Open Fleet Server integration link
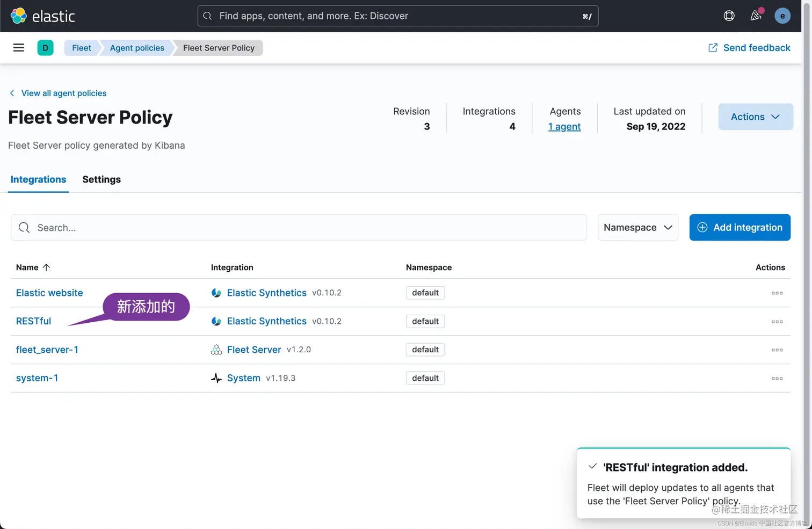812x529 pixels. pyautogui.click(x=254, y=350)
